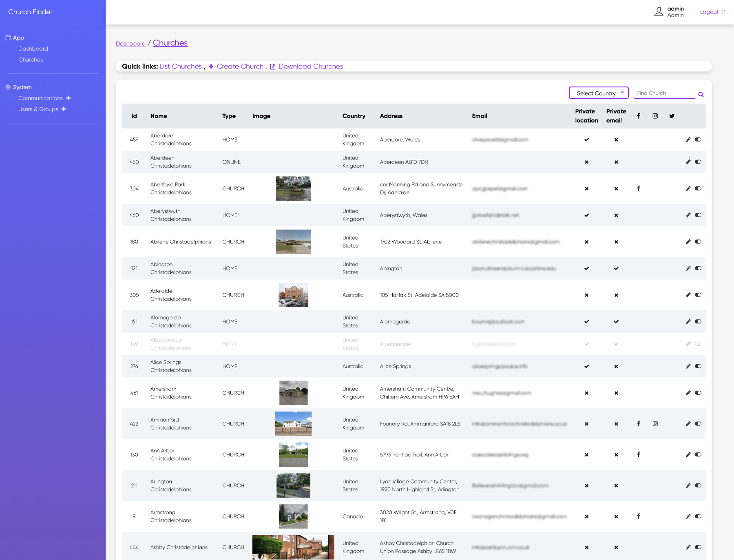The width and height of the screenshot is (734, 560).
Task: Click the search magnifier next to Find Church
Action: 701,94
